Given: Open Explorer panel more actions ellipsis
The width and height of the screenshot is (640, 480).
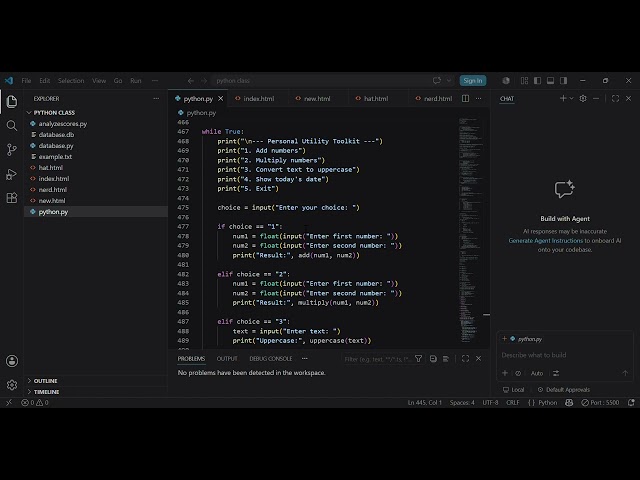Looking at the screenshot, I should pyautogui.click(x=156, y=98).
